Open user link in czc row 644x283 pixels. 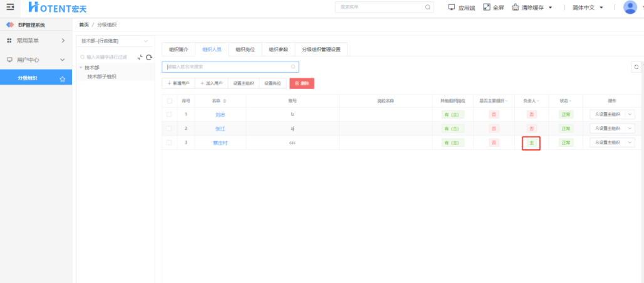220,142
